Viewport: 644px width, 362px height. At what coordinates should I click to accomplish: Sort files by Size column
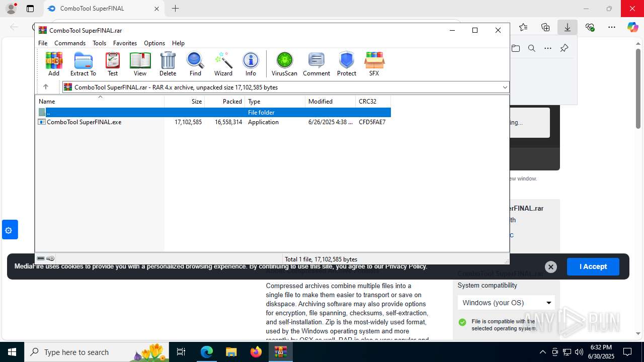[x=185, y=101]
